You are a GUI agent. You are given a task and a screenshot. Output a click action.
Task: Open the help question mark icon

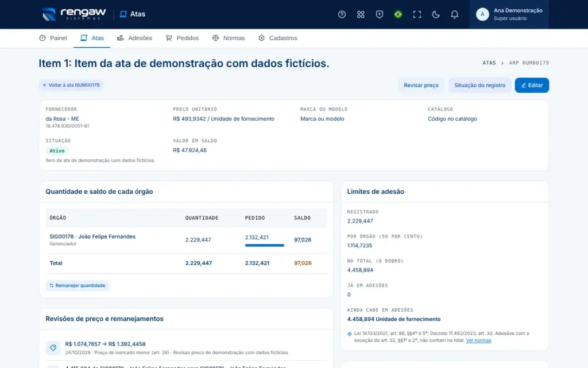pyautogui.click(x=342, y=14)
